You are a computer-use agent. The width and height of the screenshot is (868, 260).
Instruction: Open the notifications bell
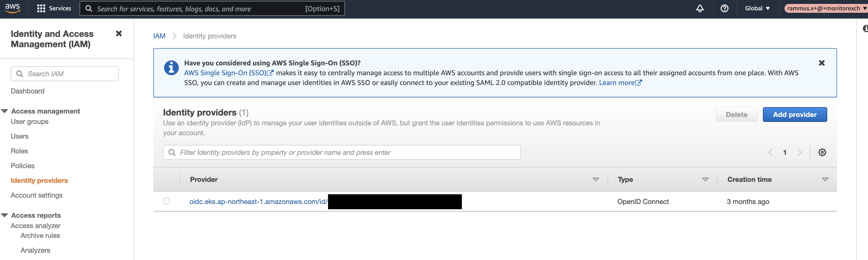(700, 8)
